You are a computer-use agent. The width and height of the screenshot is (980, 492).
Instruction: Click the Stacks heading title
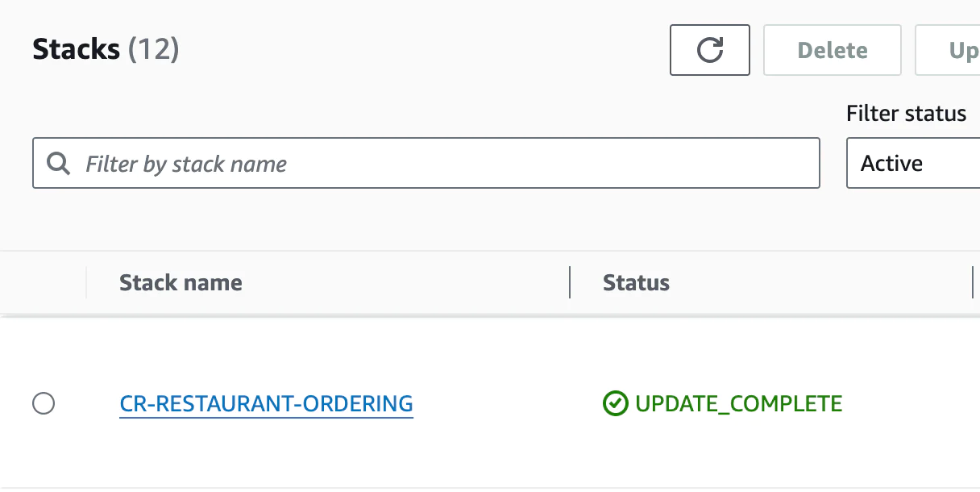click(x=77, y=50)
